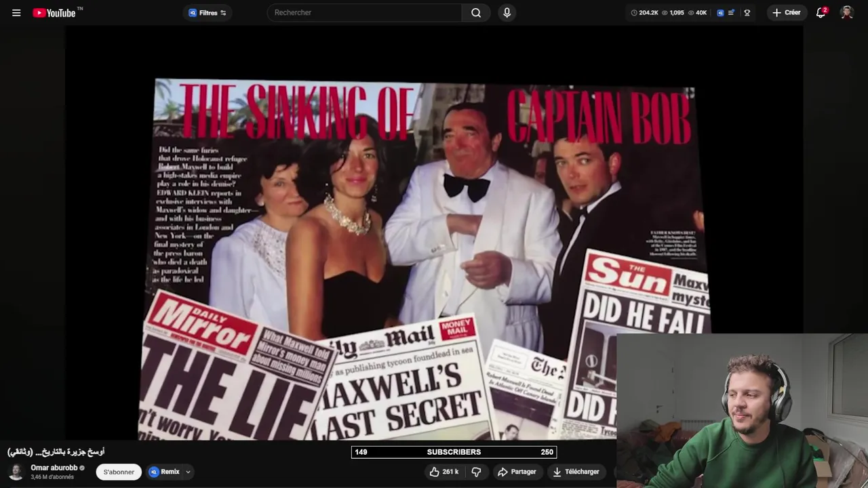Open the blue IQ extension icon in the top bar
The image size is (868, 488).
click(x=720, y=13)
